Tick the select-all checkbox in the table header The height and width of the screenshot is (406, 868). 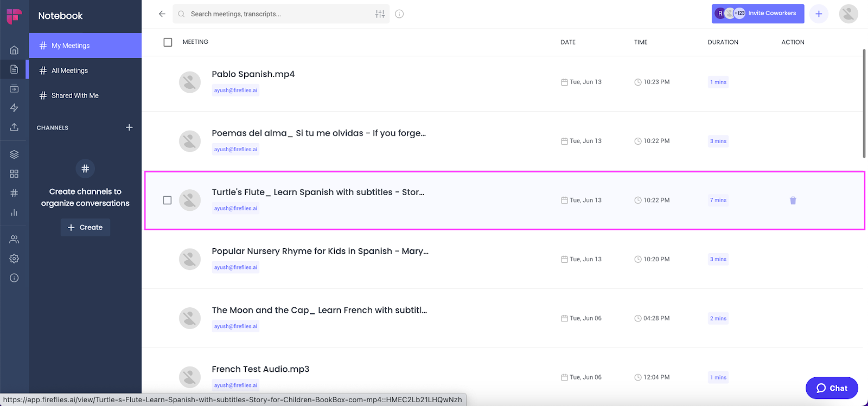coord(168,42)
